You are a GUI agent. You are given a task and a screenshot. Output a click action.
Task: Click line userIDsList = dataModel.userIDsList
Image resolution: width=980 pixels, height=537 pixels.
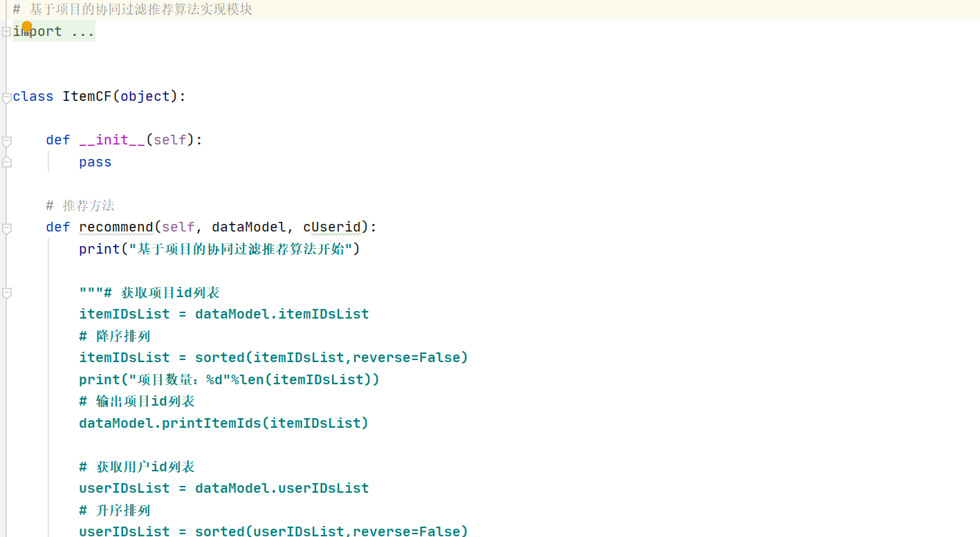(x=224, y=489)
